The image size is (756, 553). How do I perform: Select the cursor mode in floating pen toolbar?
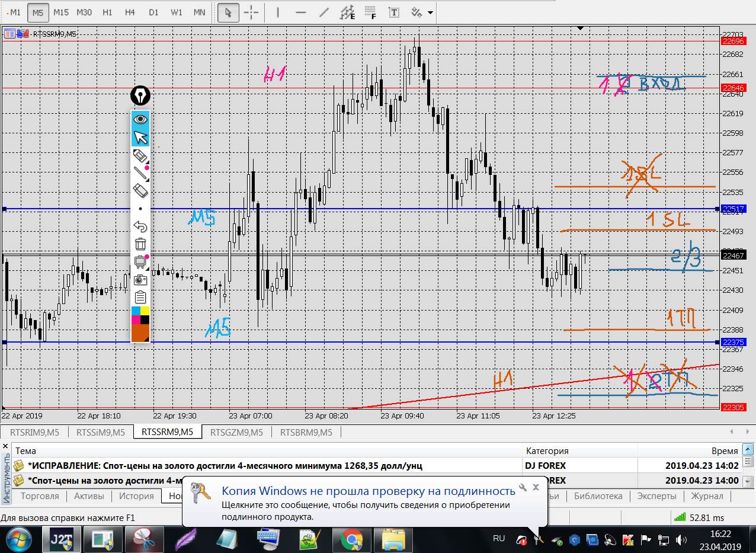tap(140, 138)
